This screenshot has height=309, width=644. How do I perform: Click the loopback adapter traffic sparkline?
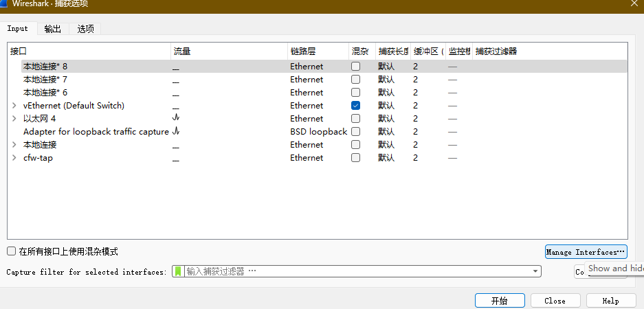pyautogui.click(x=176, y=131)
